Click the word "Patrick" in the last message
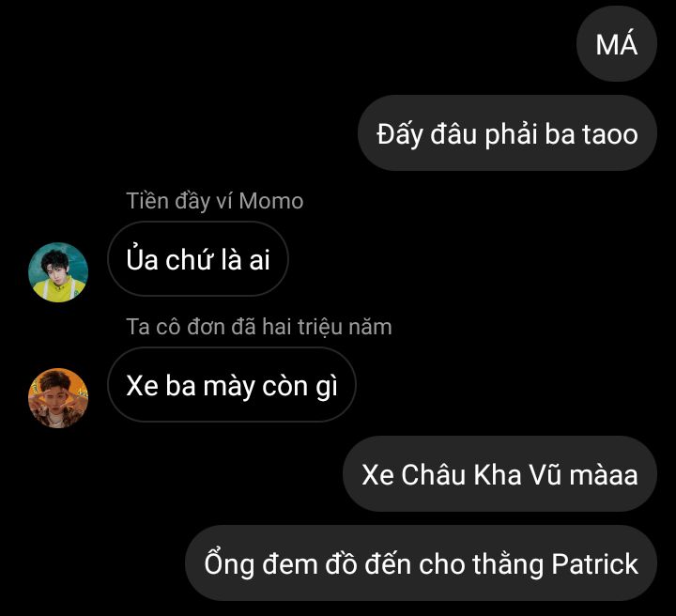The image size is (676, 616). pos(595,563)
